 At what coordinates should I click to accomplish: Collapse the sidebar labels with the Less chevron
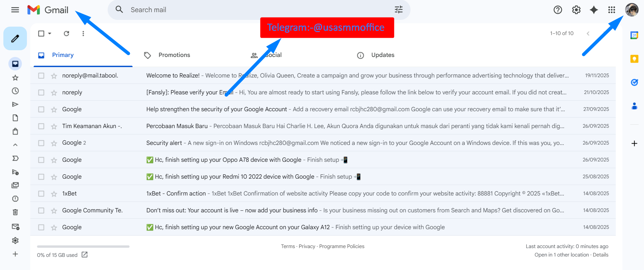(x=15, y=145)
